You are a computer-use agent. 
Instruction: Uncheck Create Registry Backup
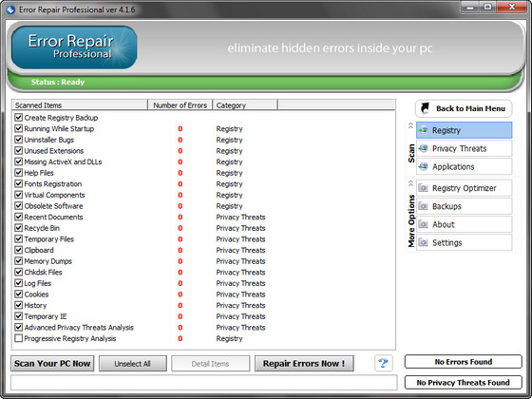click(x=19, y=118)
